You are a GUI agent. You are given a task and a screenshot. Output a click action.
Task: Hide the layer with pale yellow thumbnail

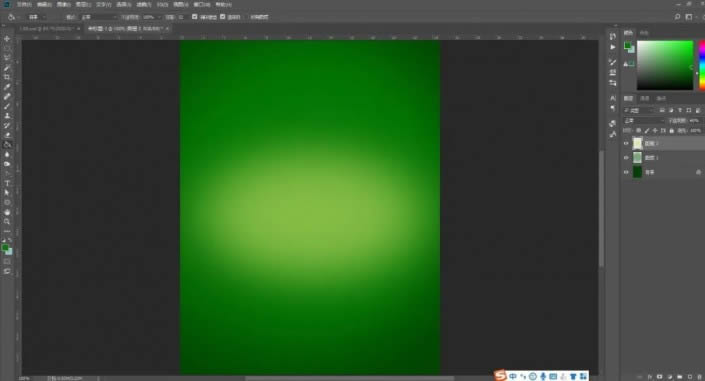click(x=626, y=143)
